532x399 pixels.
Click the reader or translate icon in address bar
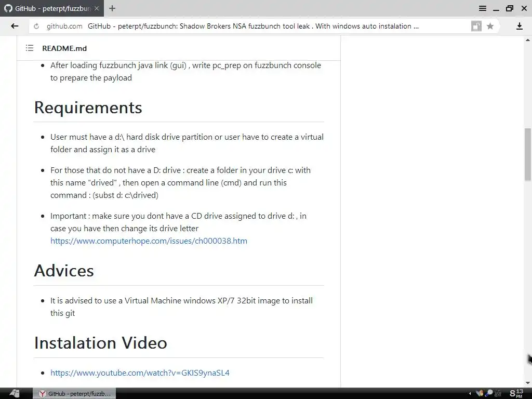[x=476, y=26]
